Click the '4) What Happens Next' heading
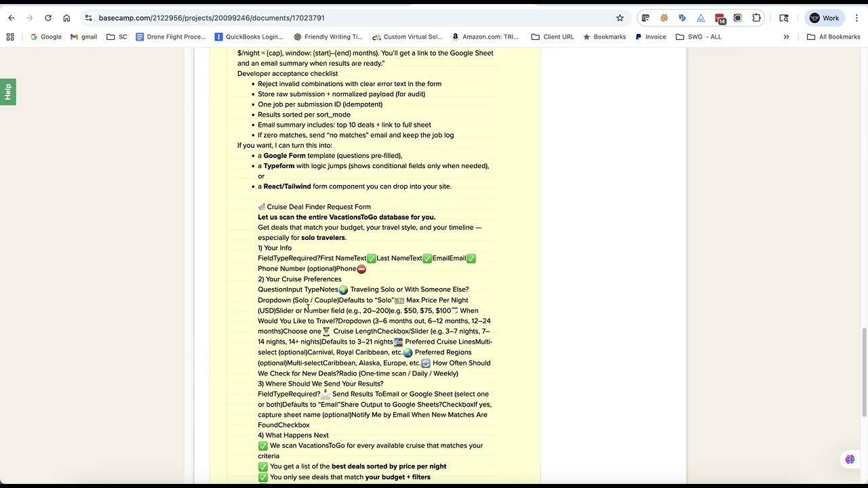Viewport: 868px width, 488px height. pyautogui.click(x=293, y=435)
